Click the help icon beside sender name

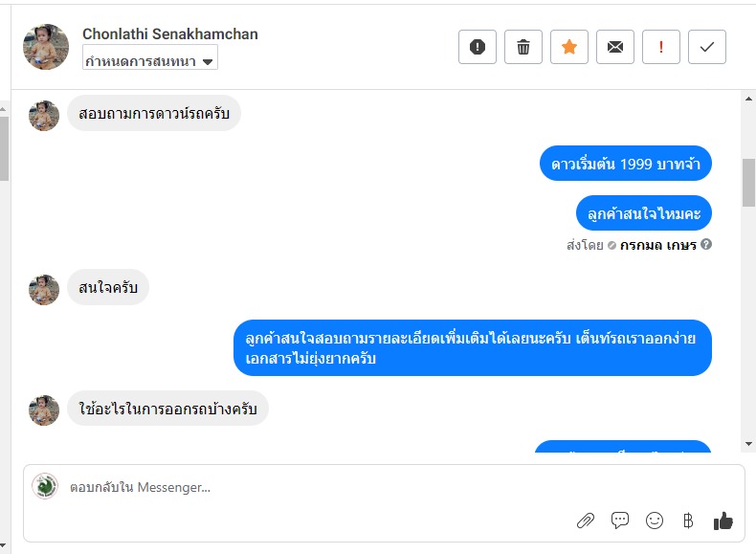coord(706,245)
